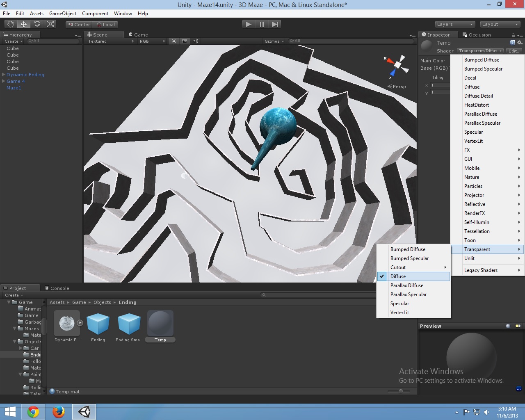Toggle pivot mode Center button
The height and width of the screenshot is (420, 525).
click(79, 25)
